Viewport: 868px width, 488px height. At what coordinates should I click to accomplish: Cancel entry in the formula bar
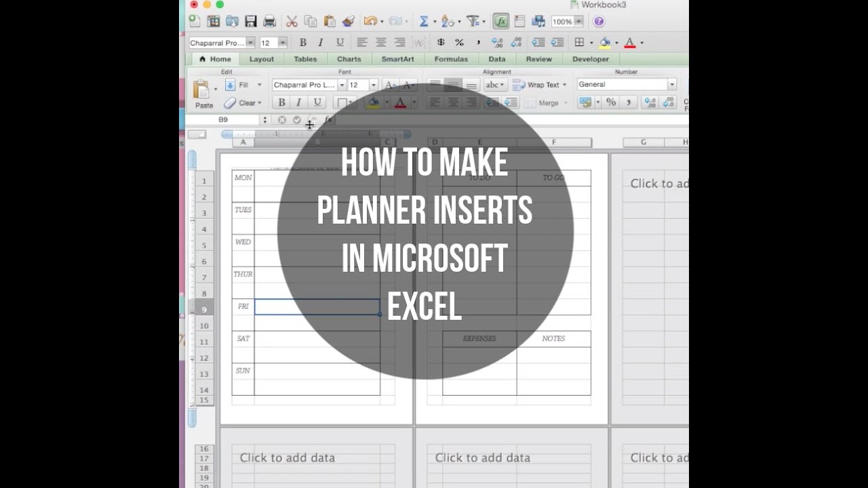(x=282, y=119)
